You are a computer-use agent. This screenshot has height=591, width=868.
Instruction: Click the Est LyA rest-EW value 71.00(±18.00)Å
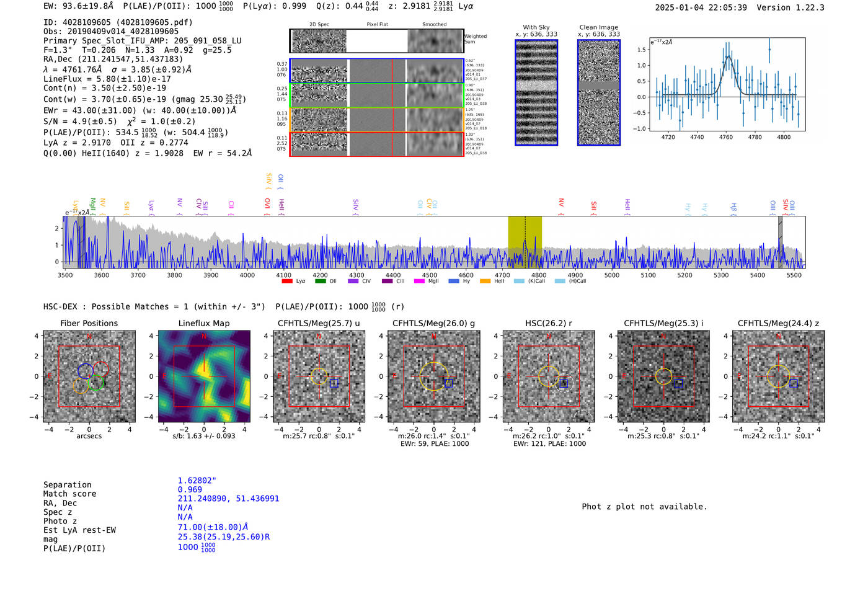213,527
